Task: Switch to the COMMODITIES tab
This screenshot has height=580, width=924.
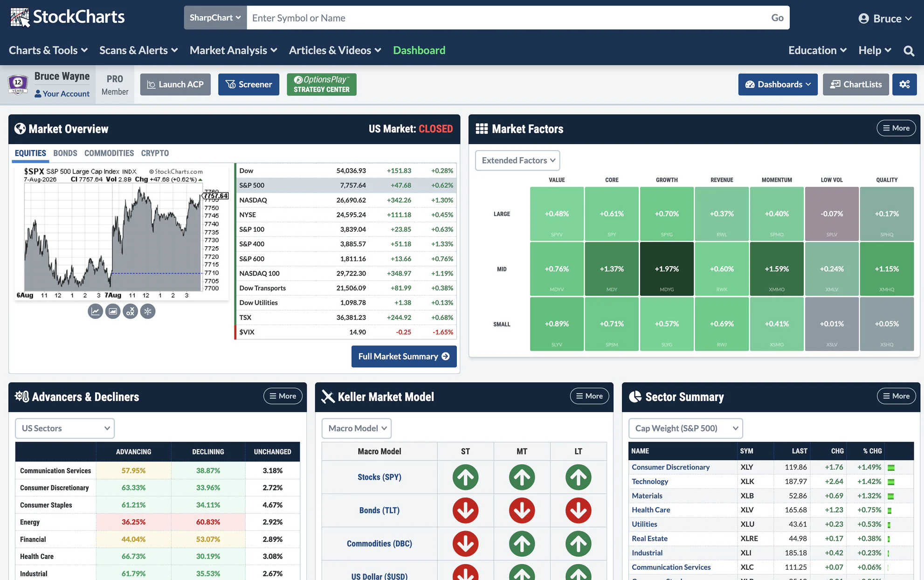Action: pyautogui.click(x=109, y=153)
